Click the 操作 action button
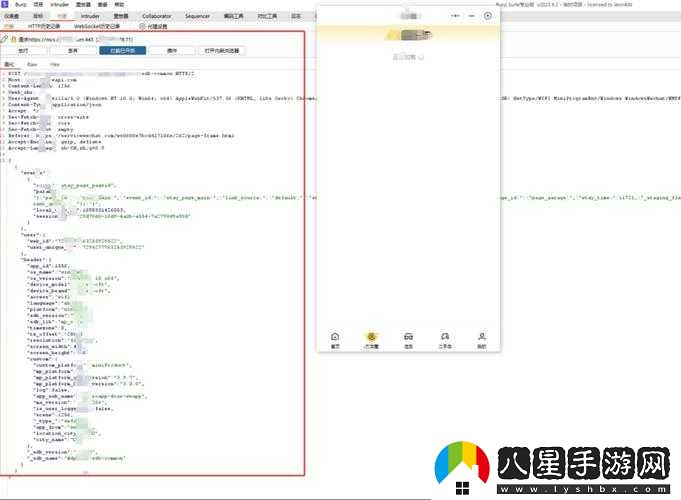 click(172, 51)
